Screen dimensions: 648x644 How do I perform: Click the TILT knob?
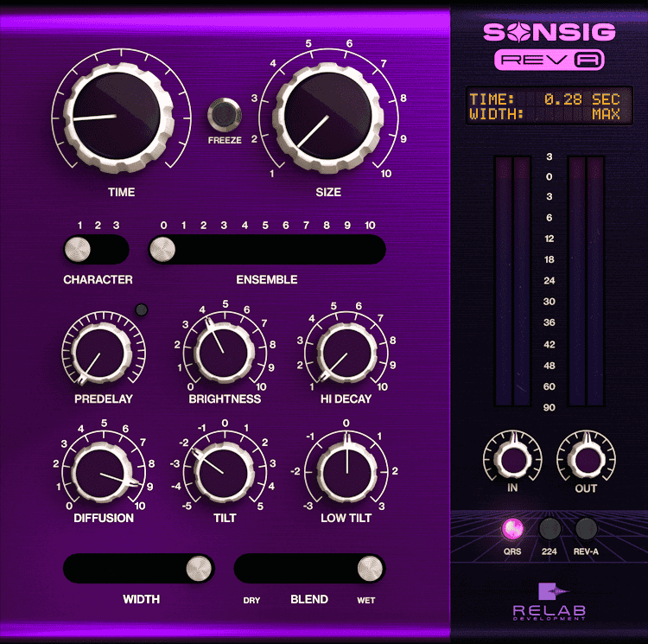[224, 473]
